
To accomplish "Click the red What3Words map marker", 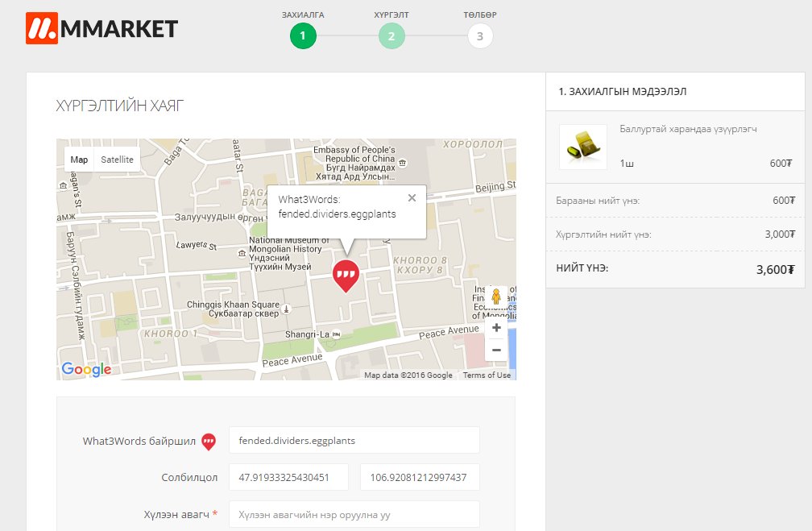I will tap(346, 276).
